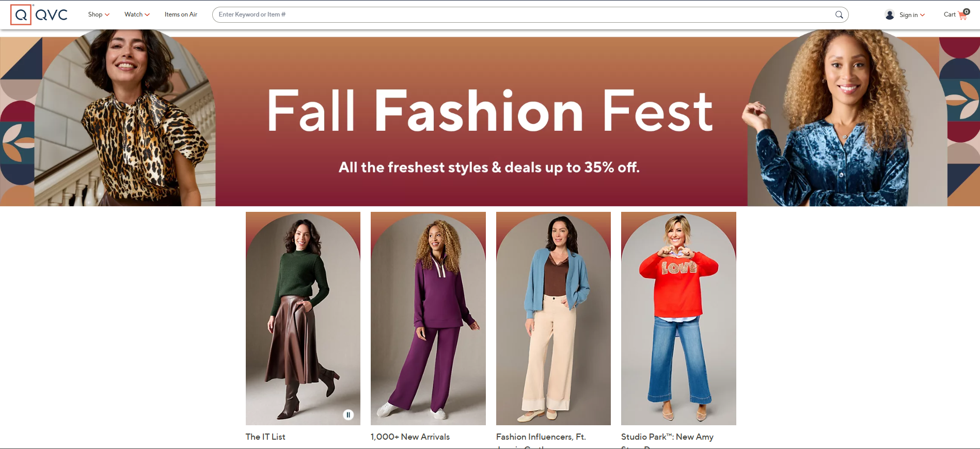The height and width of the screenshot is (449, 980).
Task: Open The IT List link
Action: [x=265, y=437]
